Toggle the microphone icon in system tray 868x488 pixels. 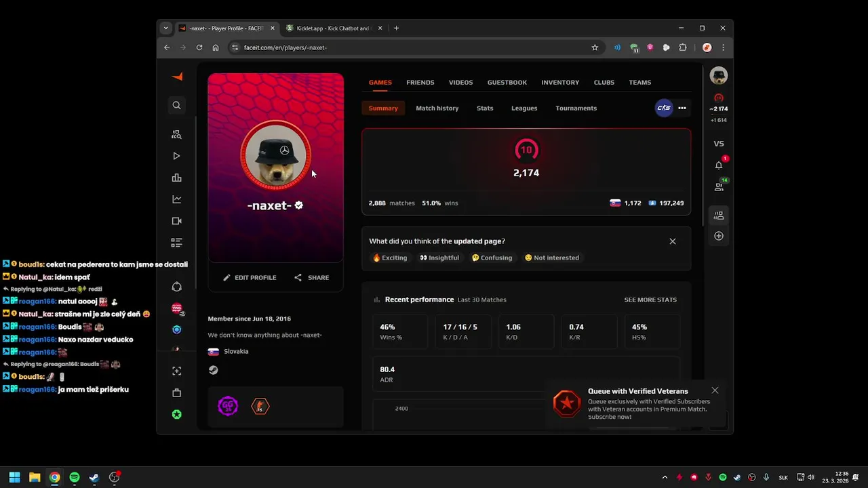(766, 477)
